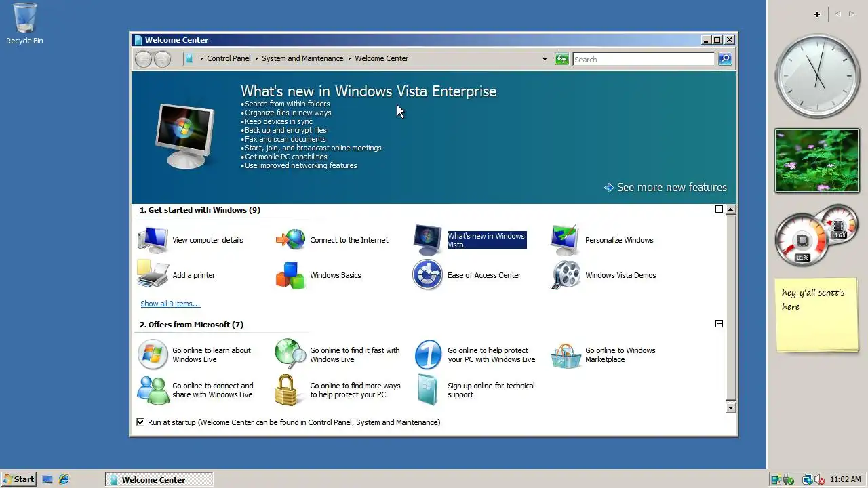
Task: Click in the Search input field
Action: click(x=644, y=59)
